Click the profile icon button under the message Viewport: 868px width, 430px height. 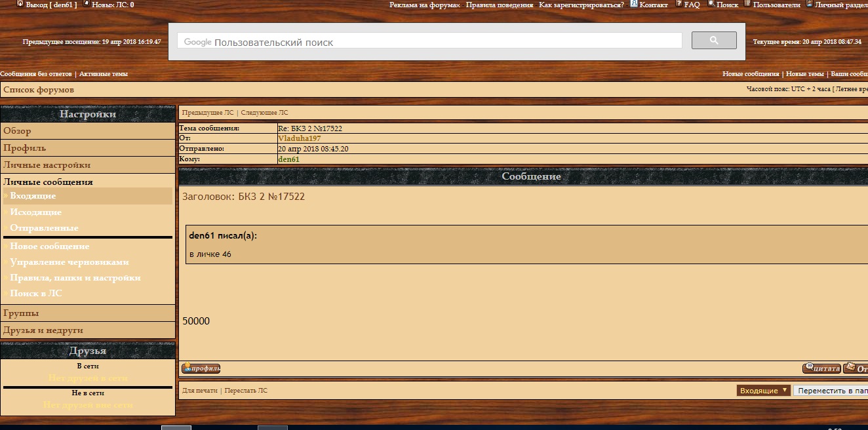coord(201,368)
